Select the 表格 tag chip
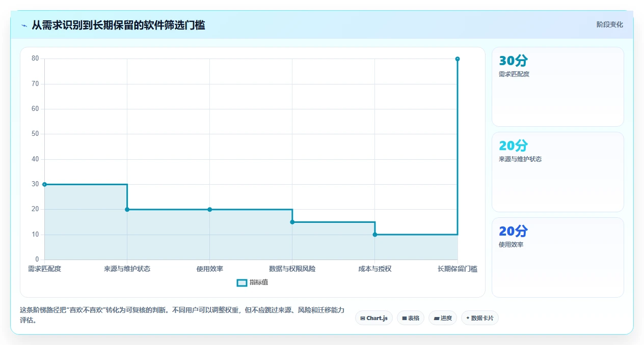The height and width of the screenshot is (345, 644). coord(411,318)
